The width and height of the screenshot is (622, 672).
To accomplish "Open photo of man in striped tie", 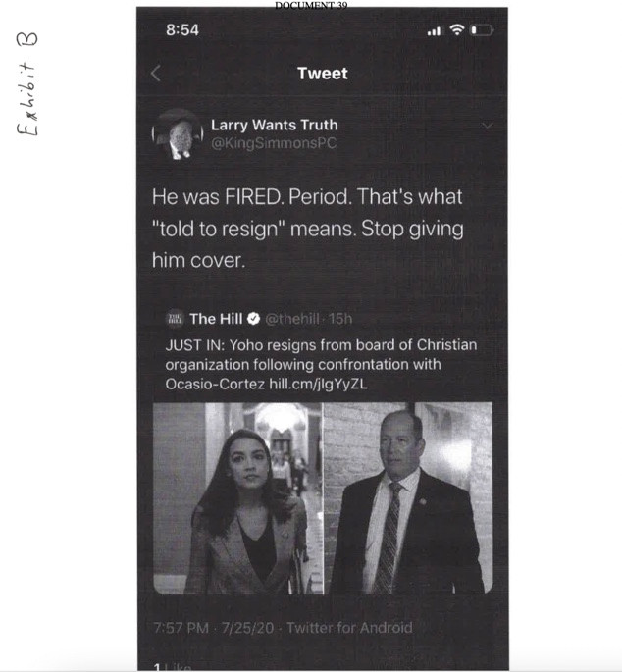I will pos(408,498).
